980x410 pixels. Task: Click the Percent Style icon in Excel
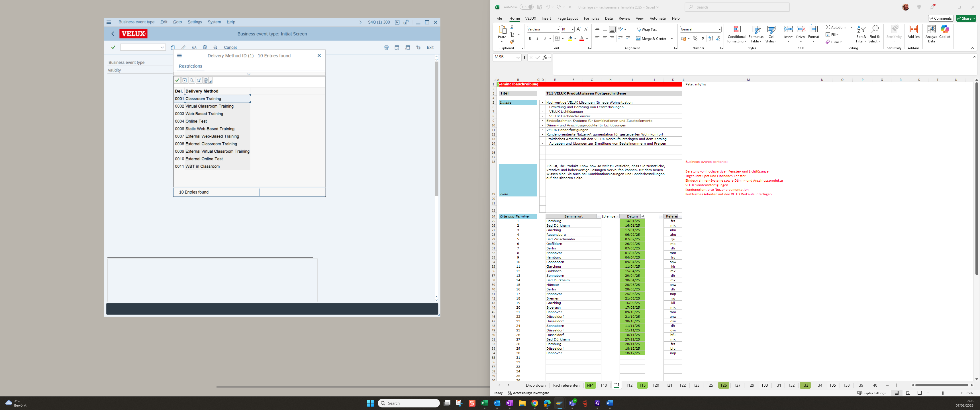pyautogui.click(x=695, y=38)
